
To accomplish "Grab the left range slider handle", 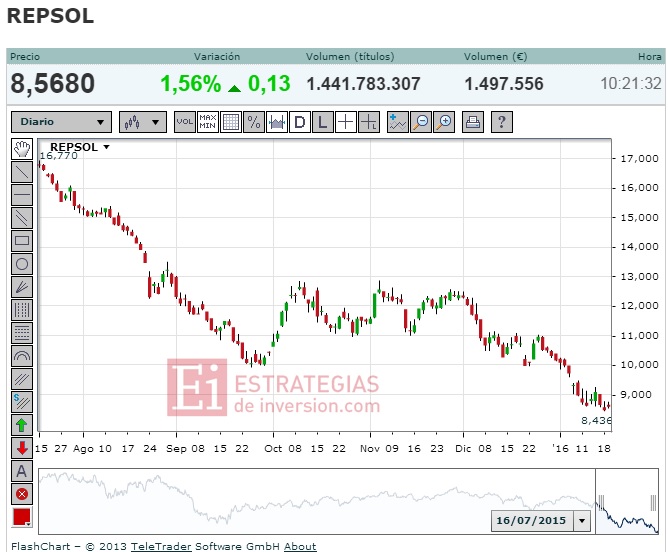I will 601,503.
